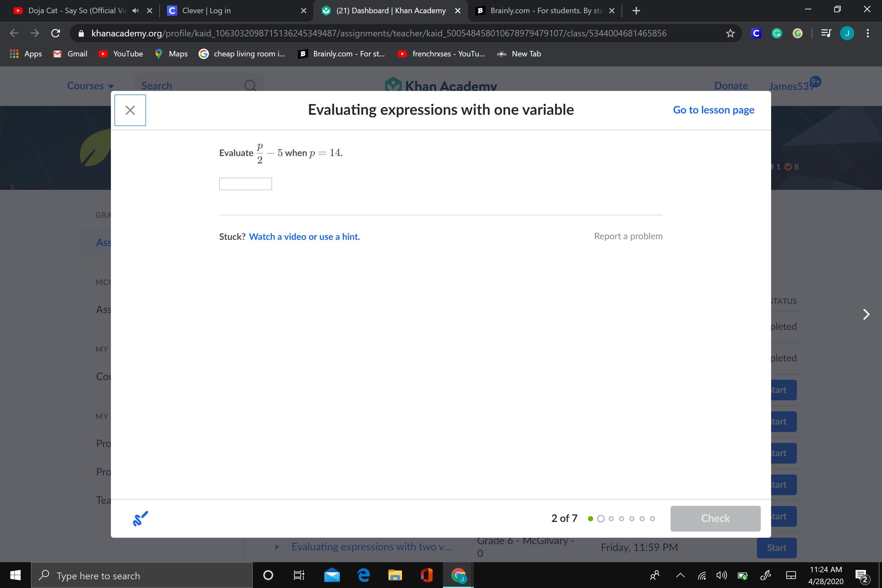Image resolution: width=882 pixels, height=588 pixels.
Task: Open the scratchpad pencil tool
Action: [x=140, y=519]
